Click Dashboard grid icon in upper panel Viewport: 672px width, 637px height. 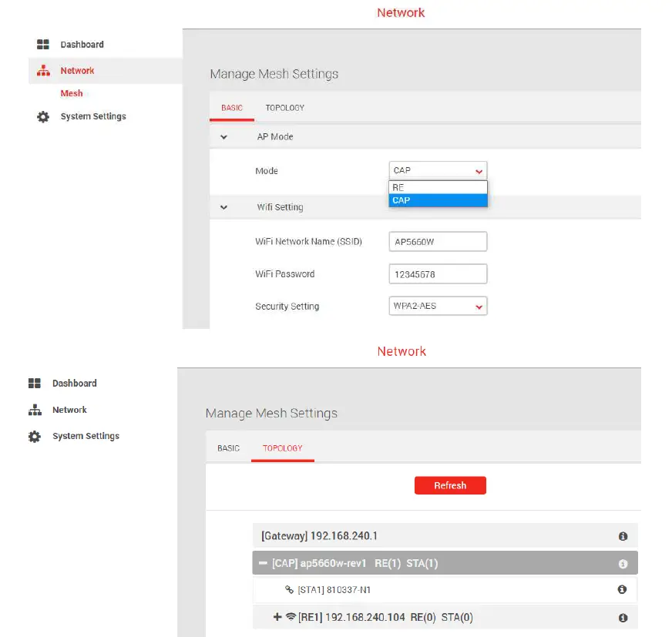tap(43, 44)
